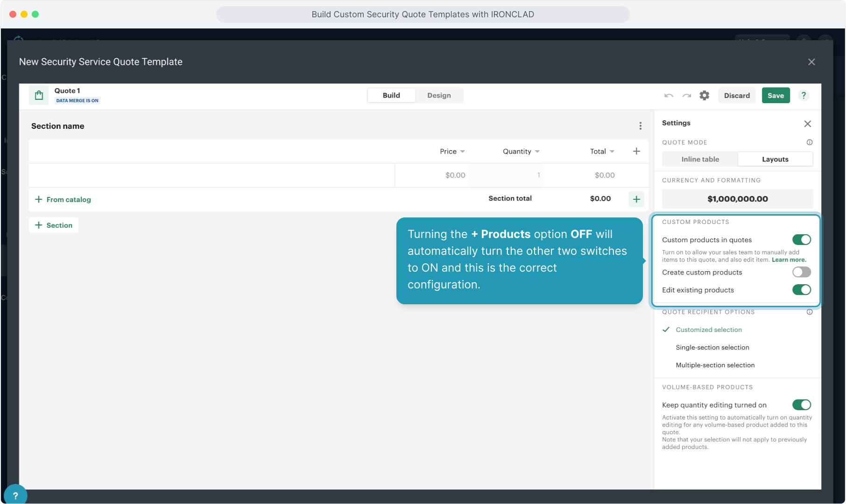Switch to the Design tab
Screen dimensions: 846x504
tap(439, 95)
